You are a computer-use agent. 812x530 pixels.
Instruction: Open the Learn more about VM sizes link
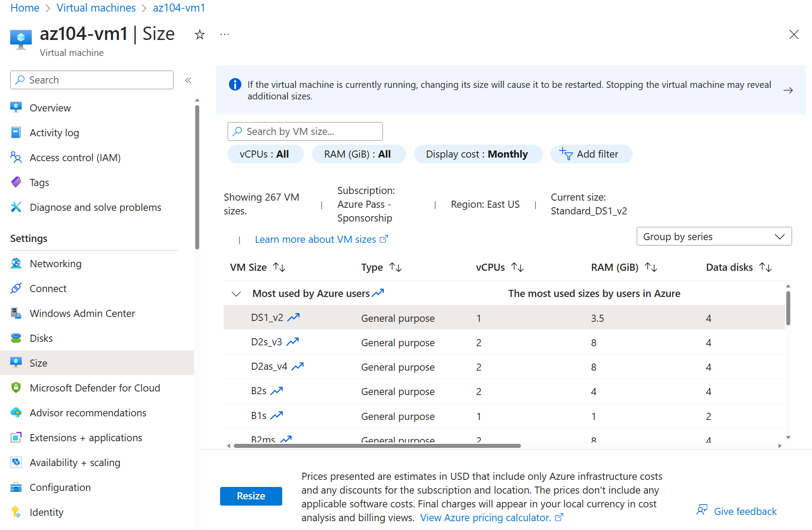click(316, 239)
